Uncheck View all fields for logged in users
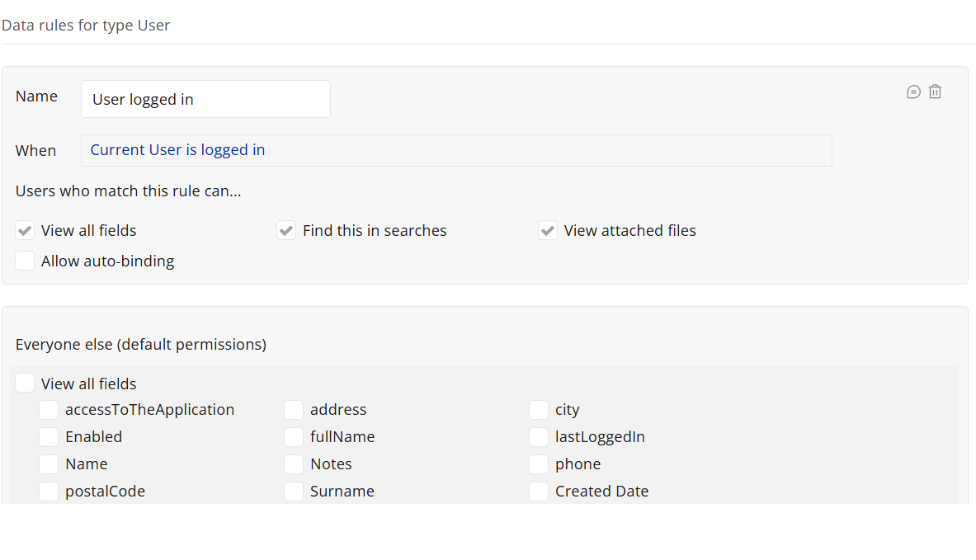The width and height of the screenshot is (976, 560). coord(26,231)
